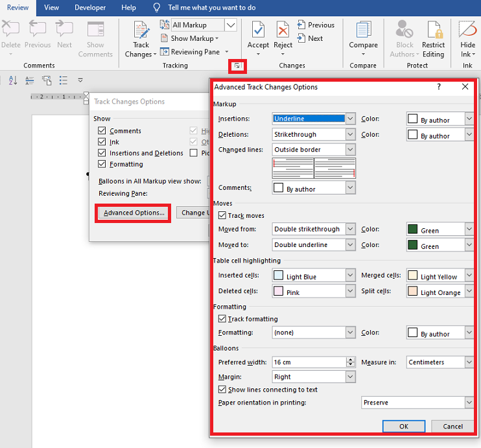Open the Comments By author color dropdown
This screenshot has height=448, width=481.
pyautogui.click(x=314, y=187)
